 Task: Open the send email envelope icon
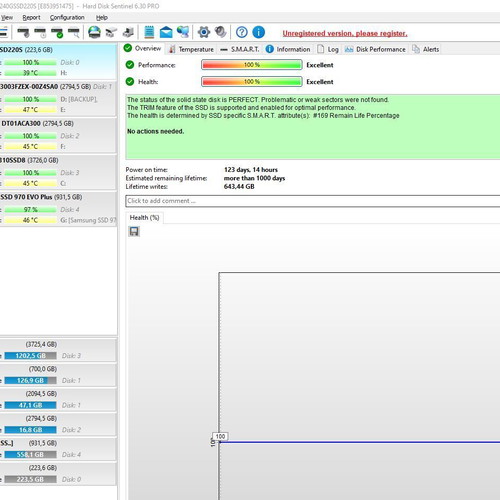click(166, 32)
